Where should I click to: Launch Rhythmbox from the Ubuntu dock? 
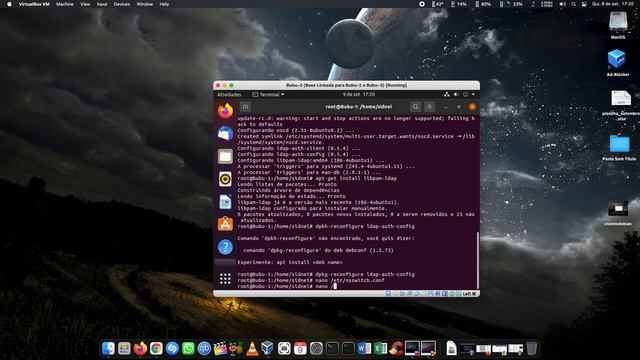tap(225, 179)
